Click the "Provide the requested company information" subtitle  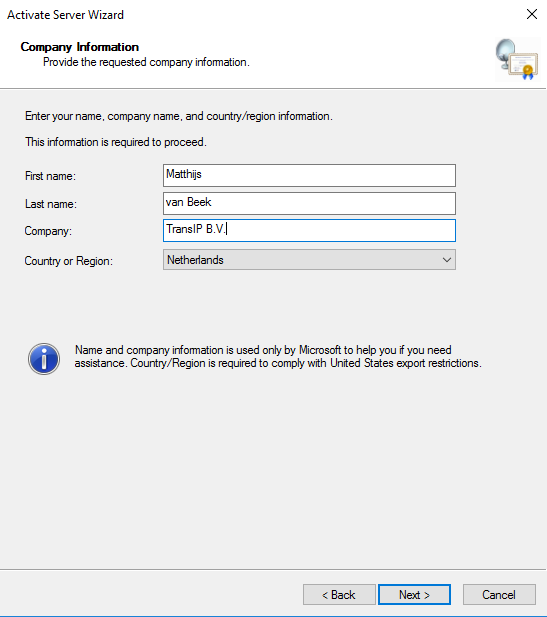tap(146, 62)
